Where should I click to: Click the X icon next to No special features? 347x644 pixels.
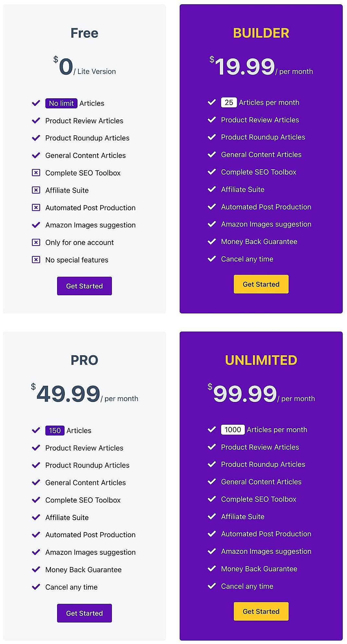tap(36, 260)
